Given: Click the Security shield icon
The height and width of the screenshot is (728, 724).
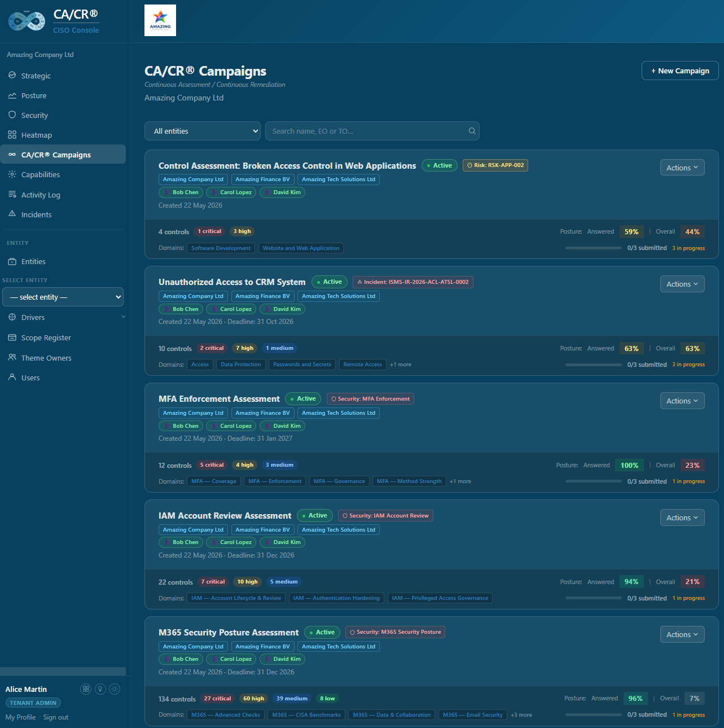Looking at the screenshot, I should tap(12, 115).
